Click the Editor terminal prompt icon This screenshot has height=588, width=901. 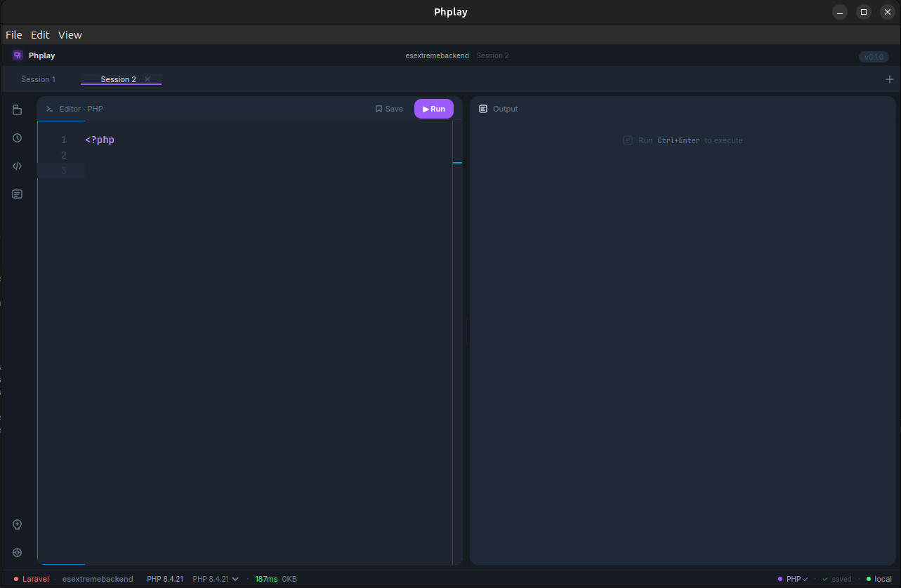(50, 109)
